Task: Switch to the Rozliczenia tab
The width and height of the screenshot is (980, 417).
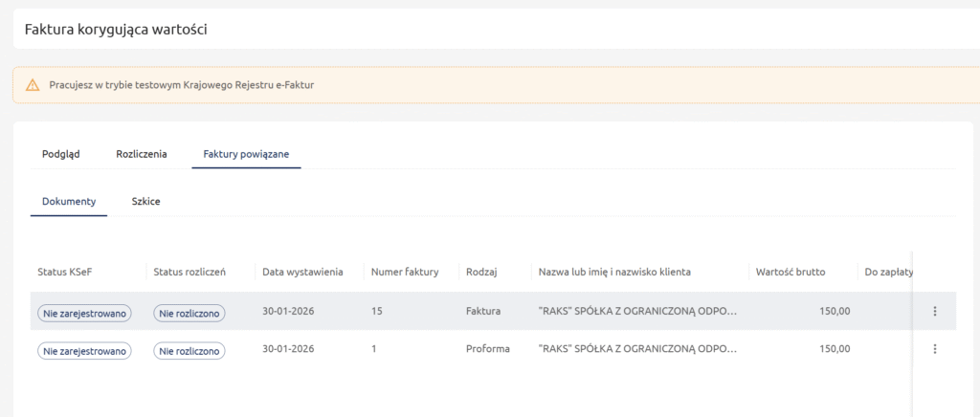Action: coord(142,153)
